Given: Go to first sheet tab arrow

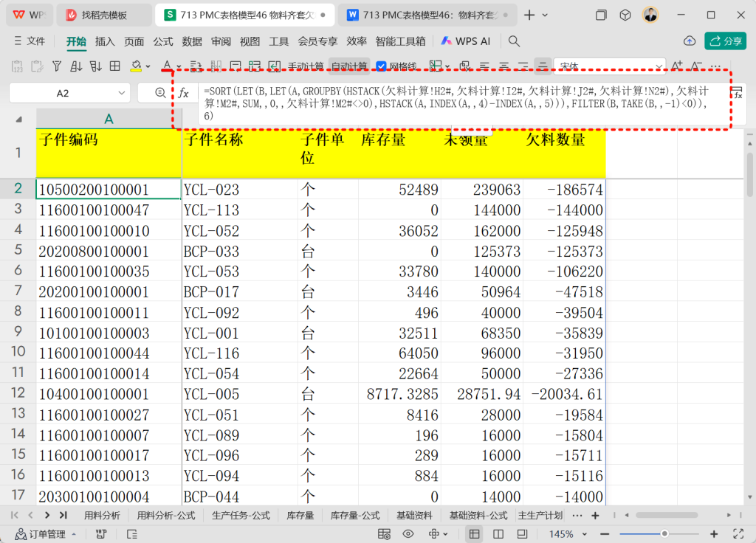Looking at the screenshot, I should [x=15, y=516].
